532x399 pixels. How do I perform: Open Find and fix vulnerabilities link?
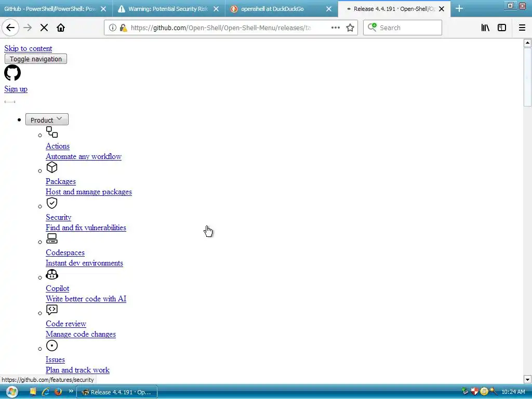(x=86, y=228)
